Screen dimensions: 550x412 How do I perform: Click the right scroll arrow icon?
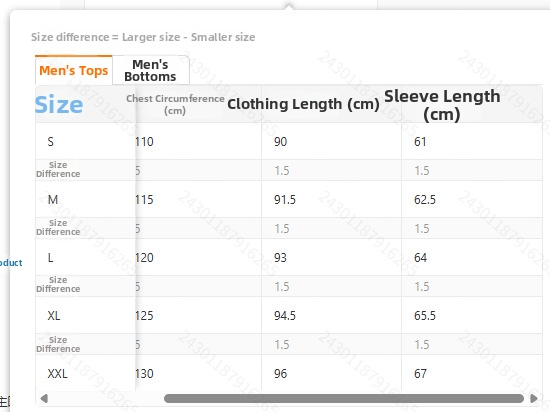point(534,399)
